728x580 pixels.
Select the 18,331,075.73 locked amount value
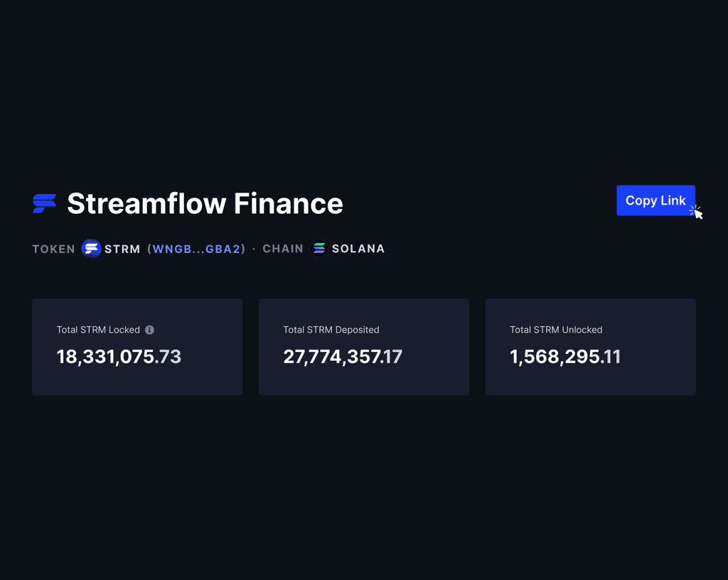point(118,357)
